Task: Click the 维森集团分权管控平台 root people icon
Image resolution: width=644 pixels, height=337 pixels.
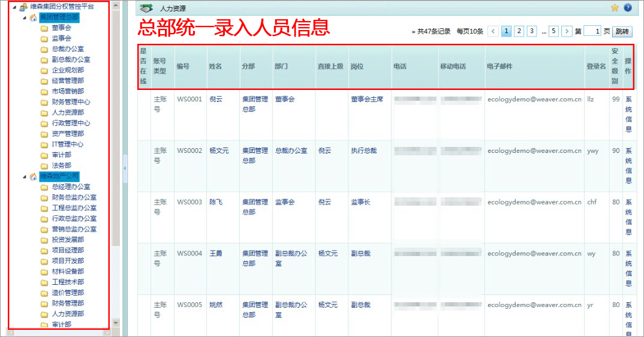Action: coord(23,7)
